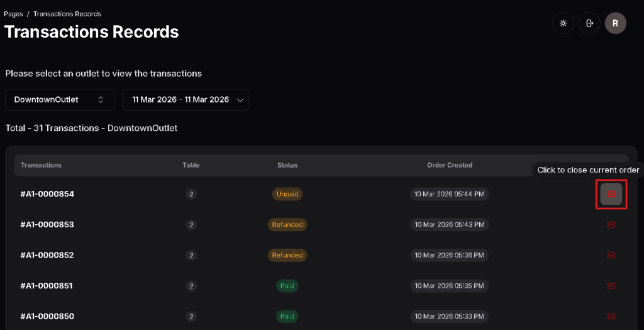Viewport: 644px width, 330px height.
Task: Click the red icon for order #A1-0000853
Action: pos(611,225)
